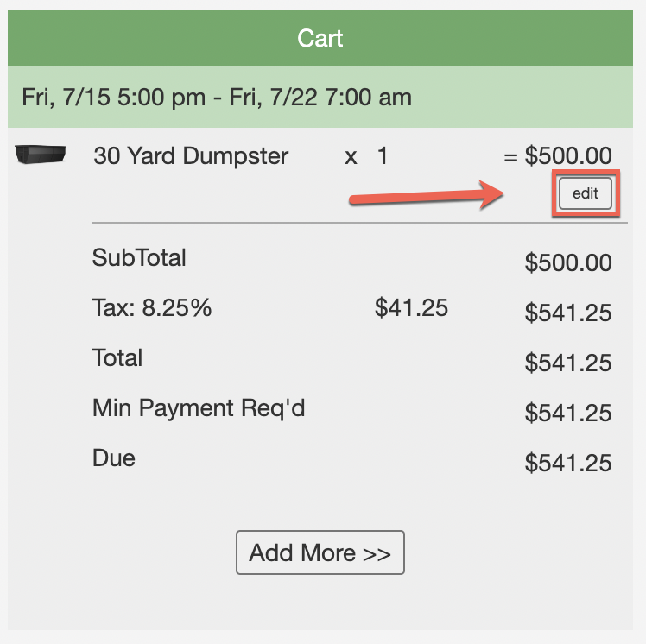This screenshot has width=646, height=644.
Task: Click the Tax: 8.25% label
Action: [152, 307]
